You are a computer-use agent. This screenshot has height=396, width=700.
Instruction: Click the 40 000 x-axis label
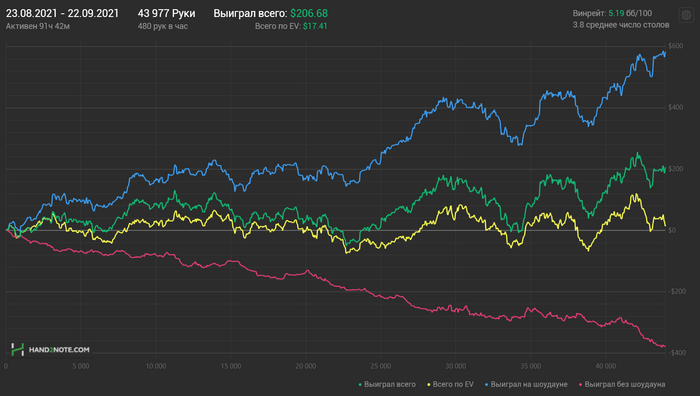tap(606, 366)
